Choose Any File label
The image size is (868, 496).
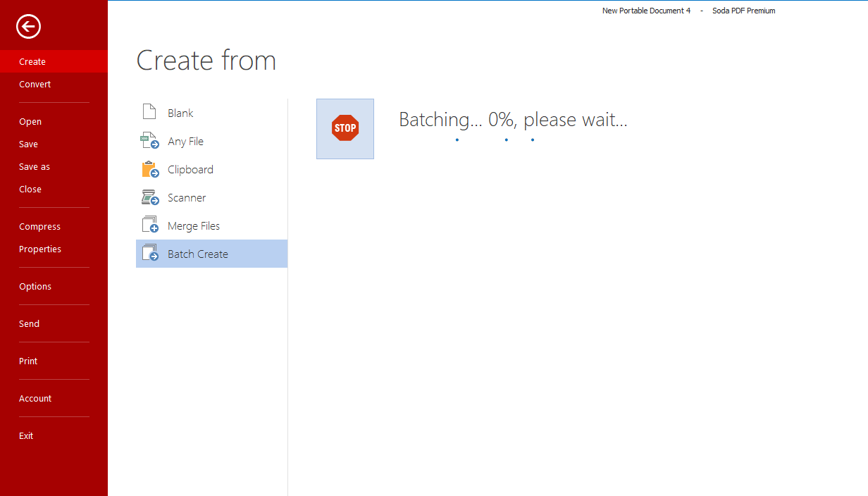click(185, 141)
